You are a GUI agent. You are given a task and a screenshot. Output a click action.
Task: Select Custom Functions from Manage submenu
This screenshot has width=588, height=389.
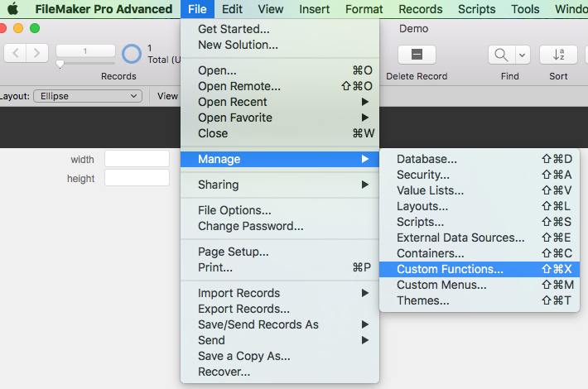(450, 269)
